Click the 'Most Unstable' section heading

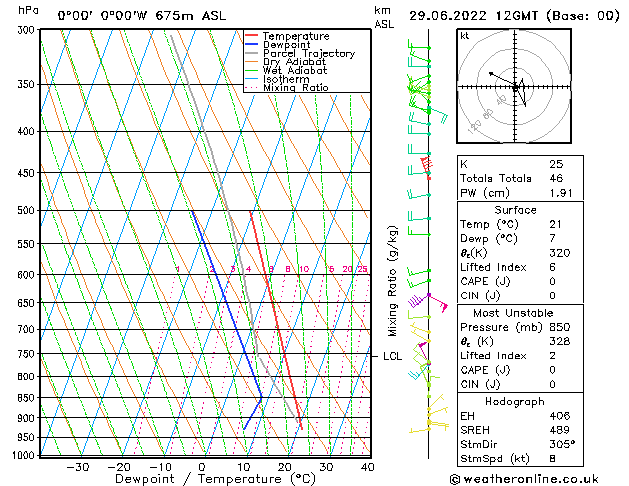coord(513,313)
